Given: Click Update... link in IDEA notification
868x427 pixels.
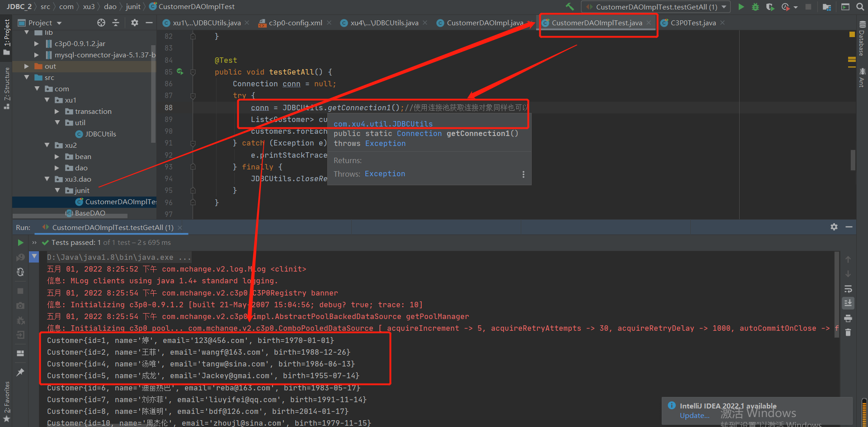Looking at the screenshot, I should pos(694,416).
